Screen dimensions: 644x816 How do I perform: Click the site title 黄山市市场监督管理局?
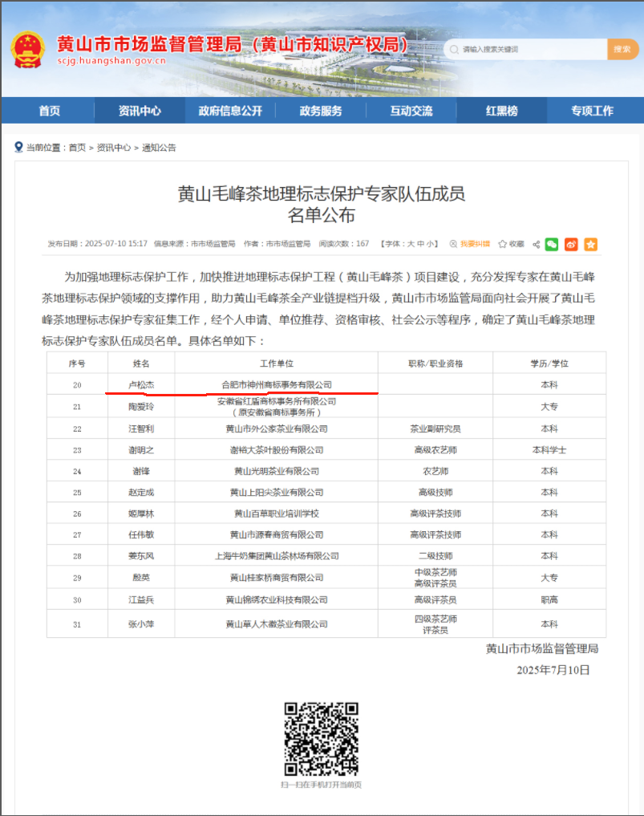[x=149, y=44]
